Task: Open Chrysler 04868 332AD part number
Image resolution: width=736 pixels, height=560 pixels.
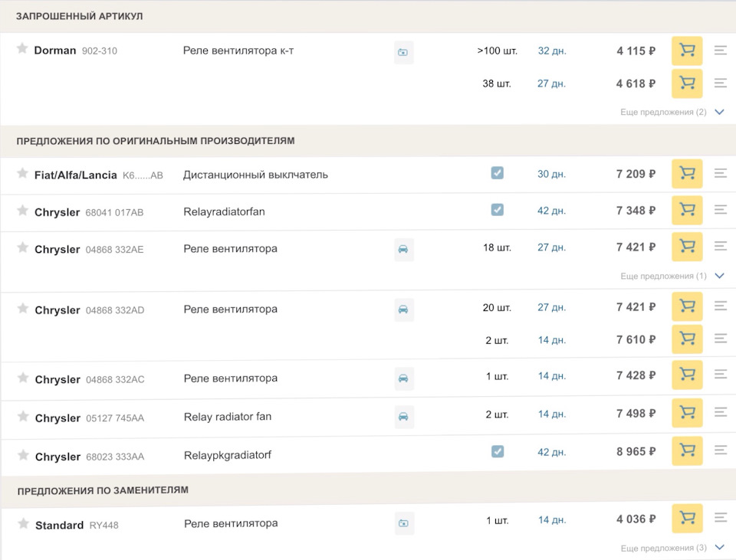Action: [115, 310]
